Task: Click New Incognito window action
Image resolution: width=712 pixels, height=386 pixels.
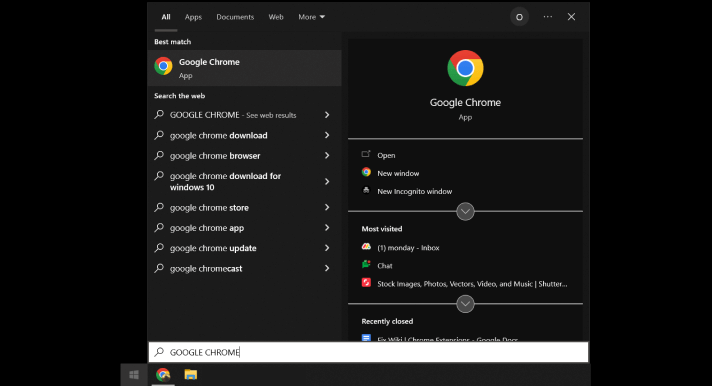Action: click(415, 192)
